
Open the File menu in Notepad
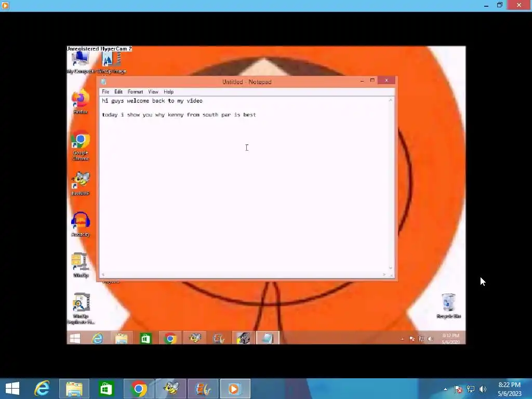click(105, 91)
